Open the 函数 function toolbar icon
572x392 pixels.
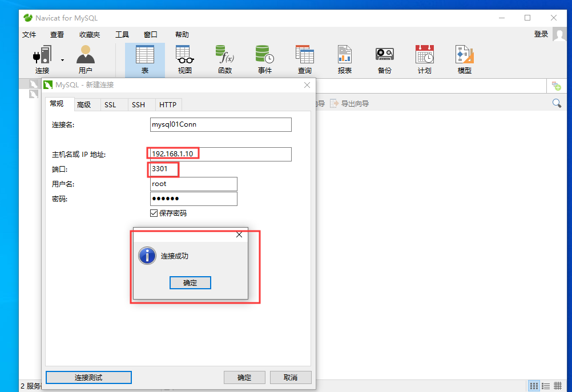225,60
